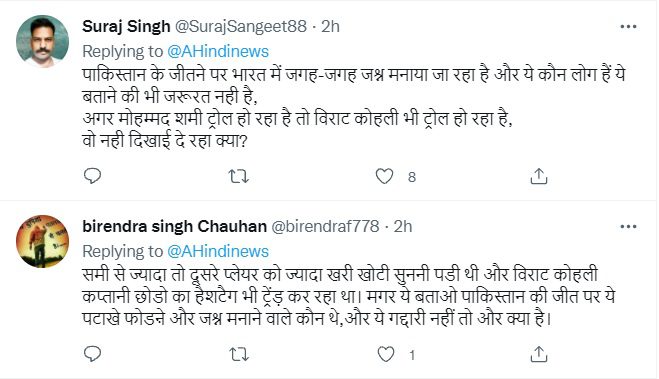Like Suraj Singh's tweet
Image resolution: width=659 pixels, height=379 pixels.
coord(384,176)
